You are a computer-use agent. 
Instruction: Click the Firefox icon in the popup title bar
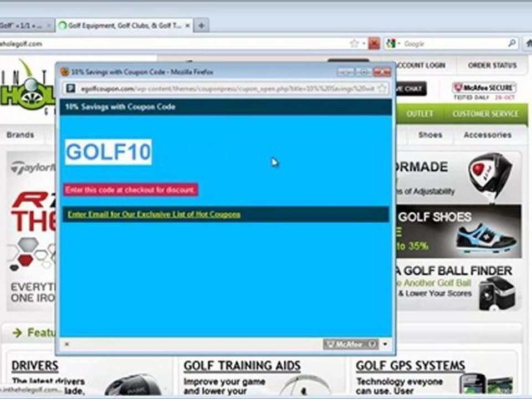[x=65, y=72]
